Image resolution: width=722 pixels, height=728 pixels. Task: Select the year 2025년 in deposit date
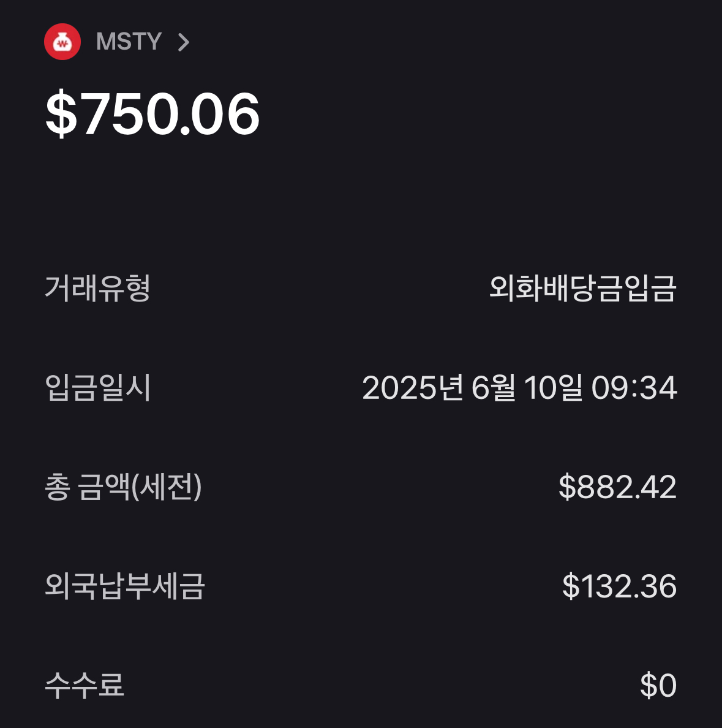(412, 388)
